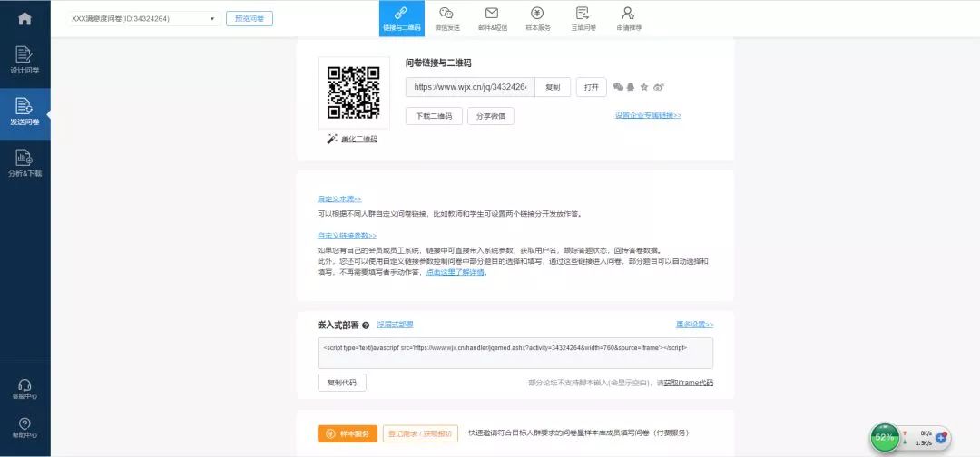Switch to 微信发送 tab
This screenshot has width=980, height=457.
pyautogui.click(x=446, y=19)
